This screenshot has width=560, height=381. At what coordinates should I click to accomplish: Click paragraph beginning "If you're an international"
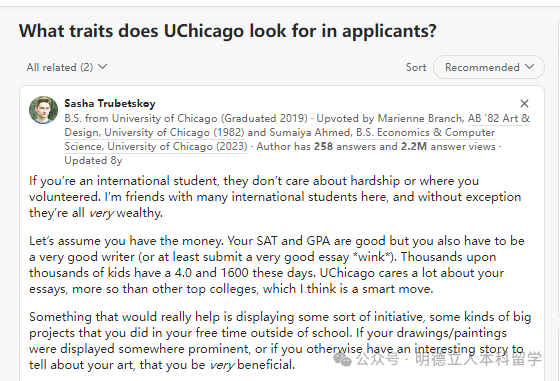(x=275, y=197)
